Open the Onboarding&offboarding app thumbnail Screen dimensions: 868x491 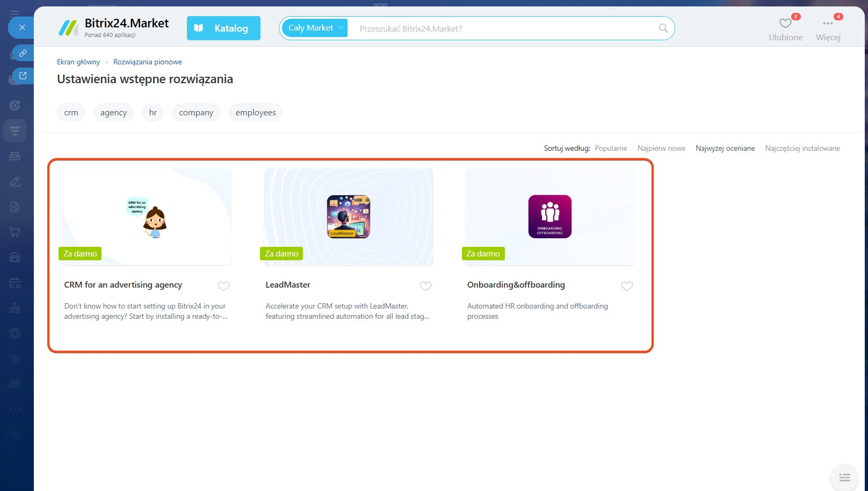(550, 217)
